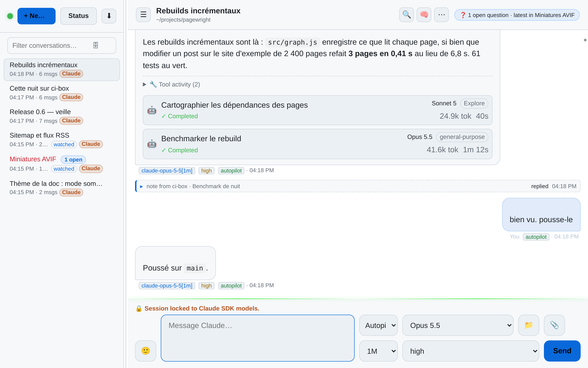588x368 pixels.
Task: Click general-purpose tag on Benchmarker card
Action: (x=462, y=137)
